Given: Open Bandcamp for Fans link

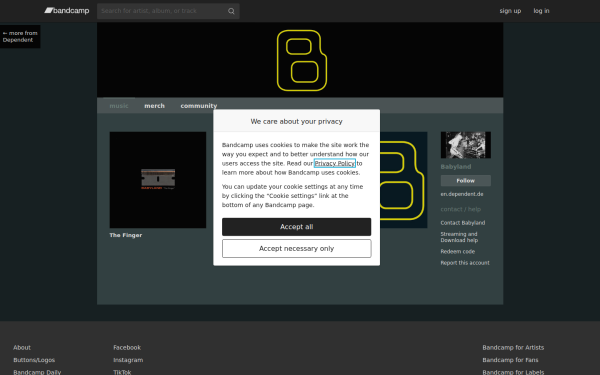Looking at the screenshot, I should point(510,360).
